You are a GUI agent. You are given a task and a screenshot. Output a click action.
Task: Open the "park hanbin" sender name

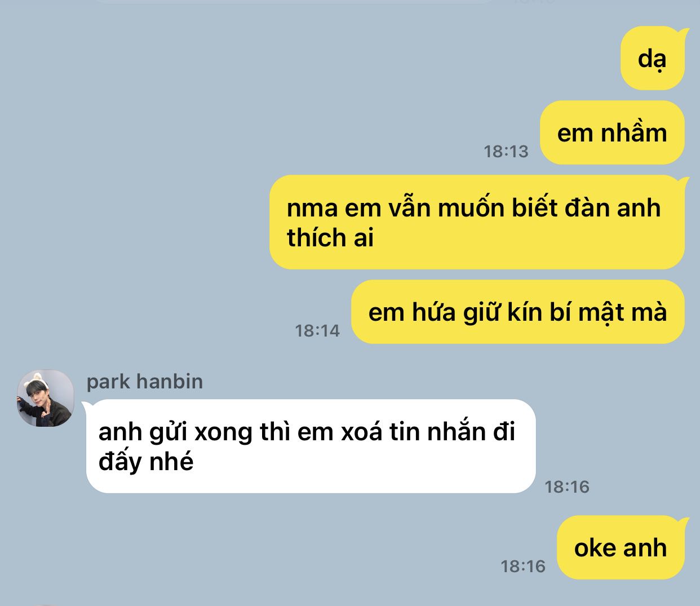click(x=145, y=382)
